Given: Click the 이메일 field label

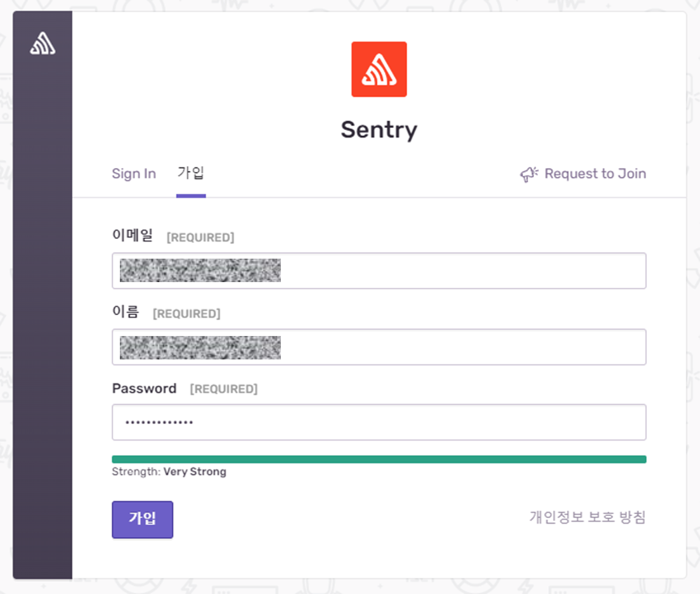Looking at the screenshot, I should pos(133,235).
